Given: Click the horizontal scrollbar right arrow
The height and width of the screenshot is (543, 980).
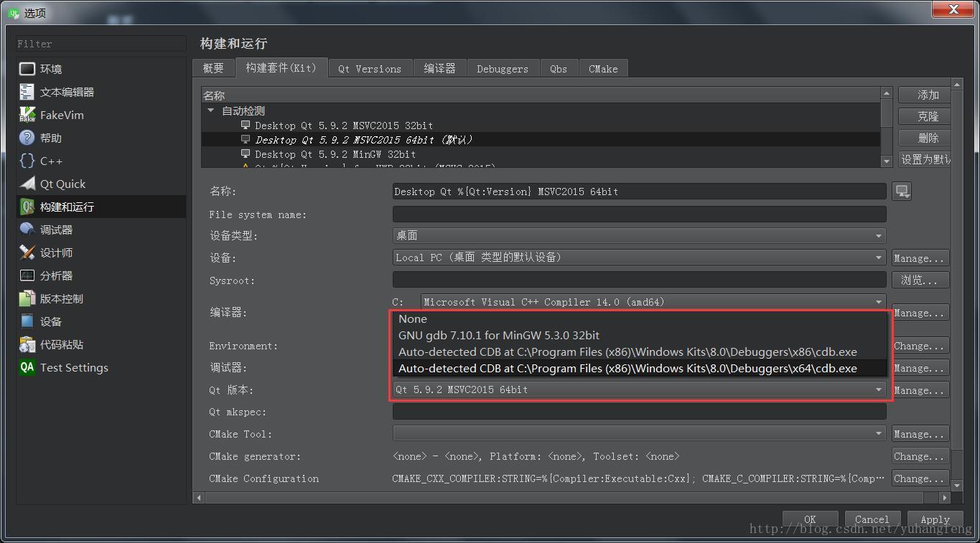Looking at the screenshot, I should [945, 497].
